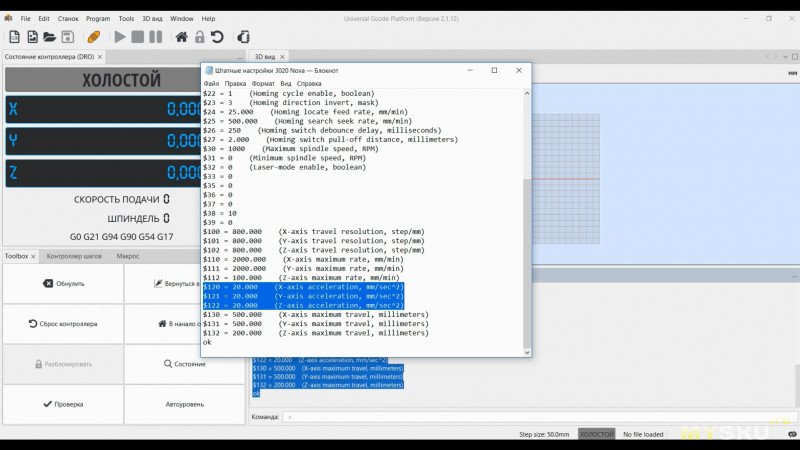Close the 3D вид tab

point(282,57)
